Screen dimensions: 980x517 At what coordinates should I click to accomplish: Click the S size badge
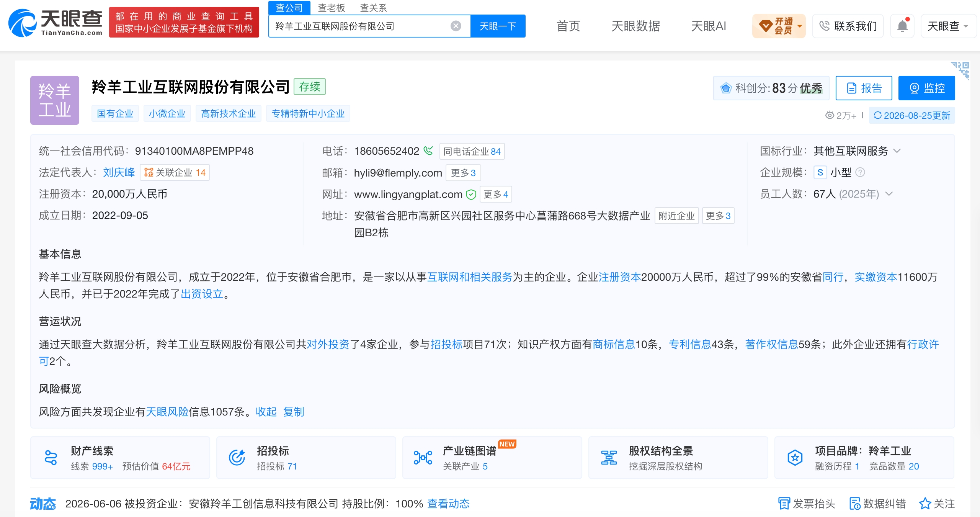tap(820, 172)
